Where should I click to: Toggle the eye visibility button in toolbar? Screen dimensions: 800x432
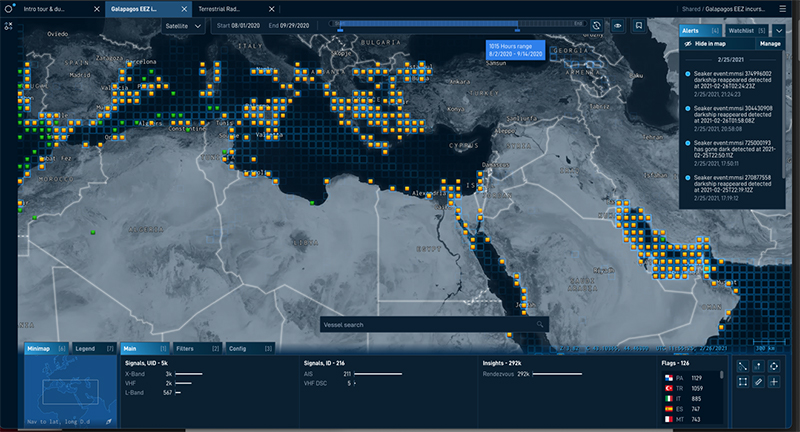click(617, 26)
